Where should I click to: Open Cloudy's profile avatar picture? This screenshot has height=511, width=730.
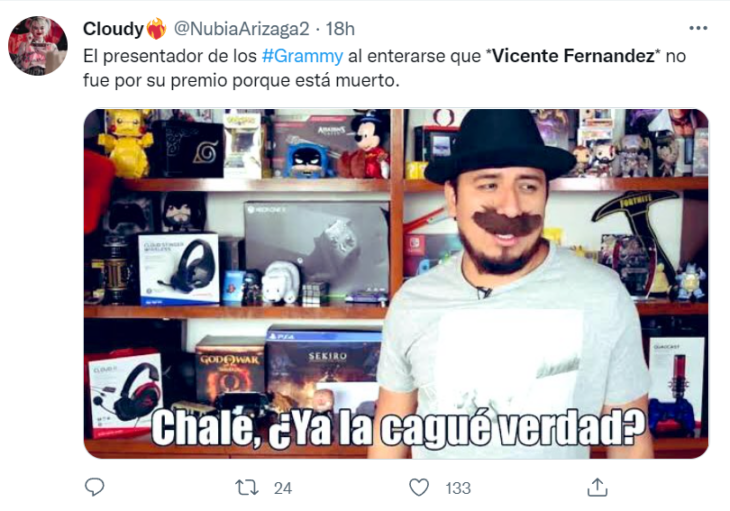[38, 46]
